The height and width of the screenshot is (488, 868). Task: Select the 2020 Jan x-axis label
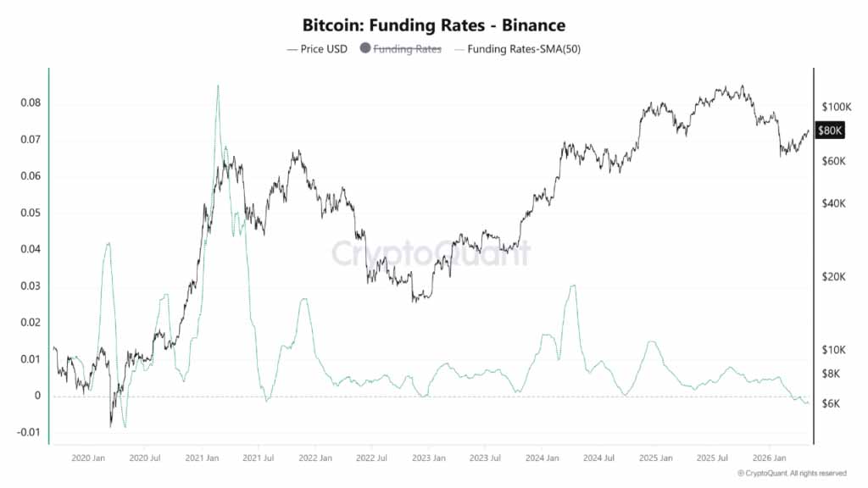(x=88, y=458)
